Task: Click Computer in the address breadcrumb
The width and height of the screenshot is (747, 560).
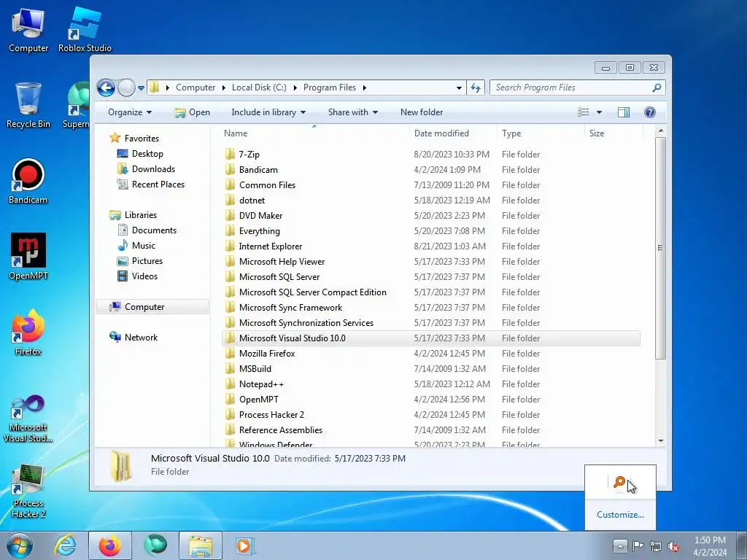Action: point(196,87)
